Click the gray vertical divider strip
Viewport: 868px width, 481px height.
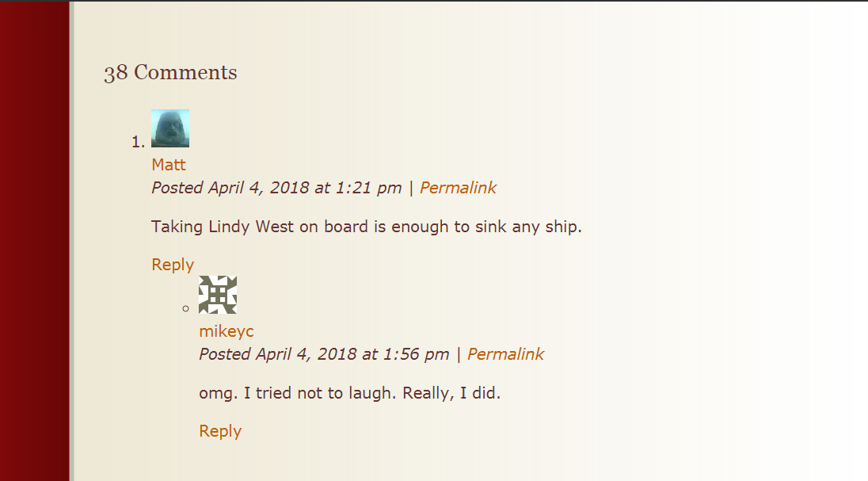(x=71, y=238)
